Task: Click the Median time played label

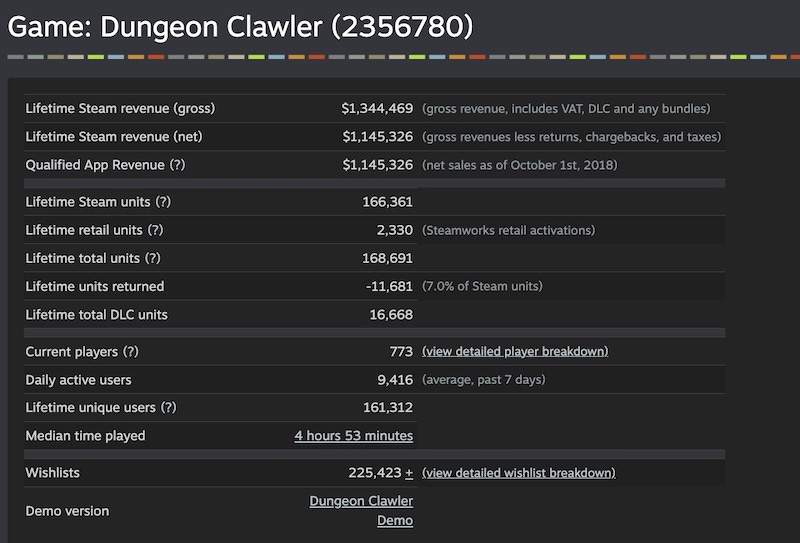Action: pos(85,436)
